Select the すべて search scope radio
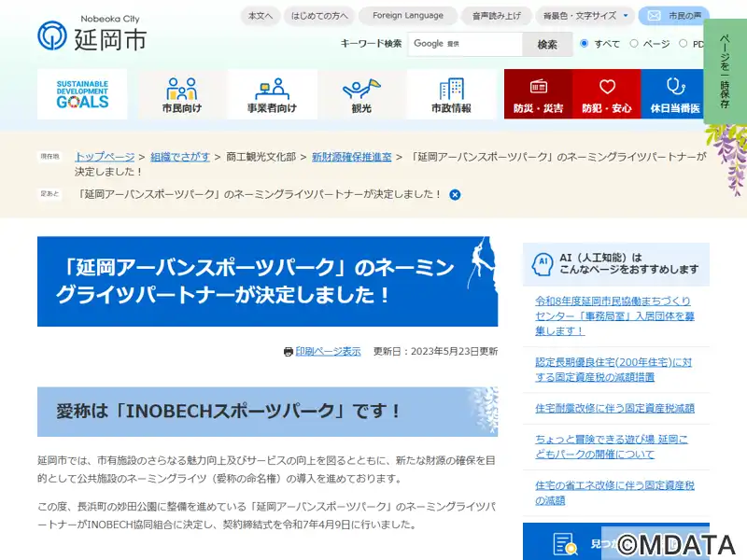 pyautogui.click(x=585, y=44)
